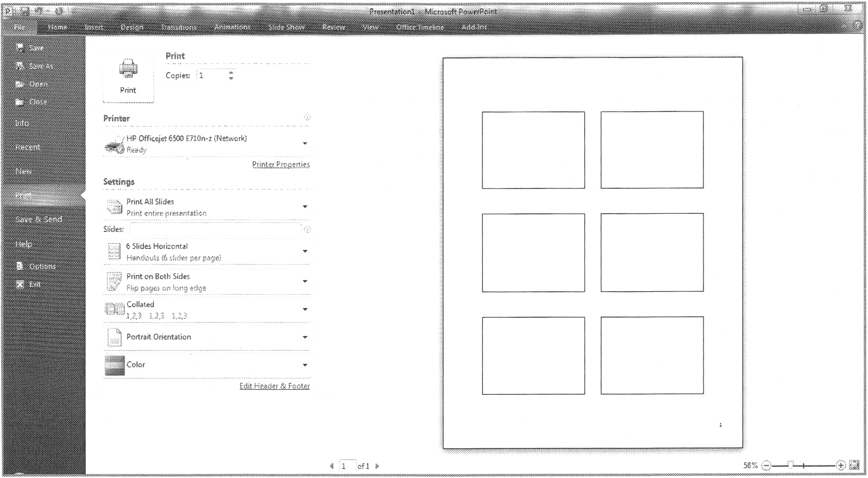Click the info icon next to Slides field
Image resolution: width=868 pixels, height=478 pixels.
point(307,230)
